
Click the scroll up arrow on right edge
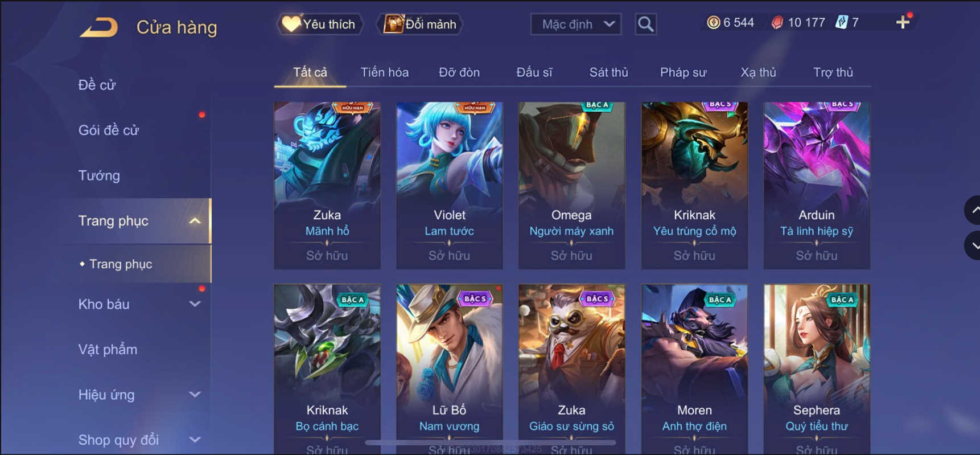coord(973,210)
